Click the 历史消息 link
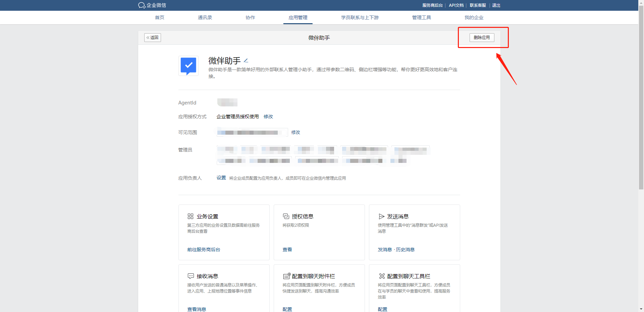This screenshot has height=312, width=644. click(405, 250)
